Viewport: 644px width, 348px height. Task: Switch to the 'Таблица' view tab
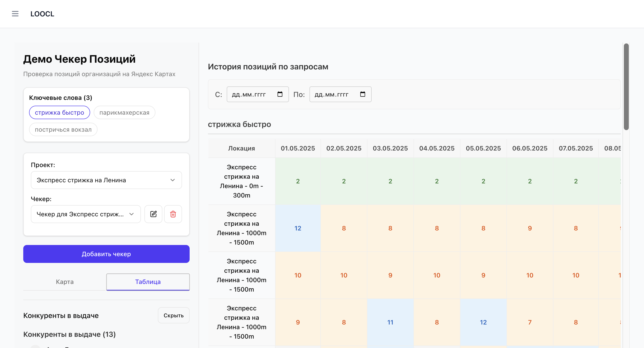[x=148, y=282]
